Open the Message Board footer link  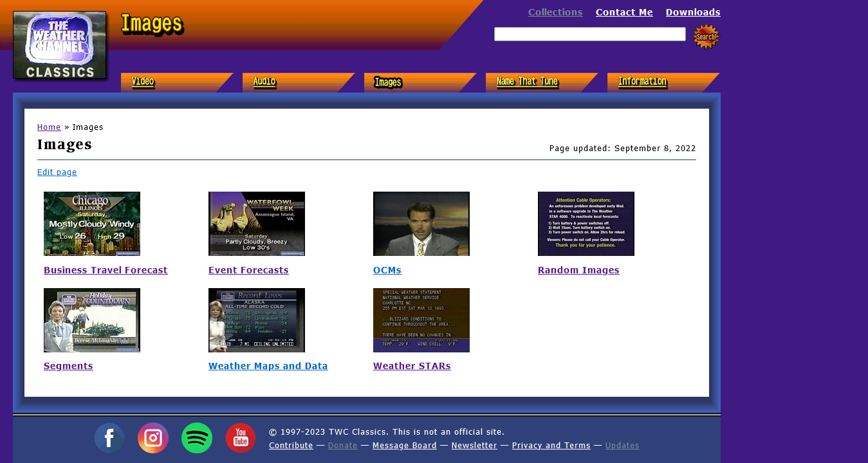coord(404,446)
